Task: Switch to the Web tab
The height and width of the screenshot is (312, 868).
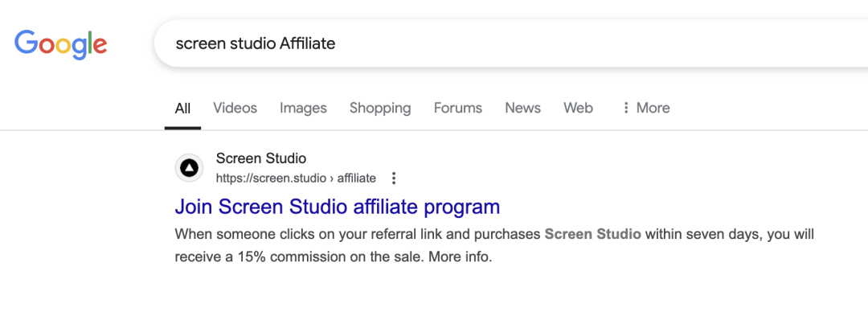Action: (578, 108)
